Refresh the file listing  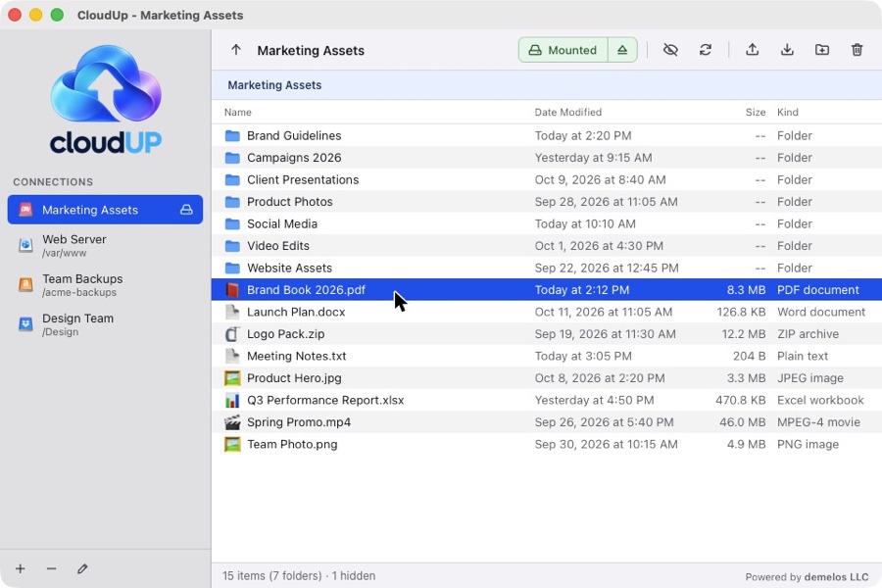point(706,50)
